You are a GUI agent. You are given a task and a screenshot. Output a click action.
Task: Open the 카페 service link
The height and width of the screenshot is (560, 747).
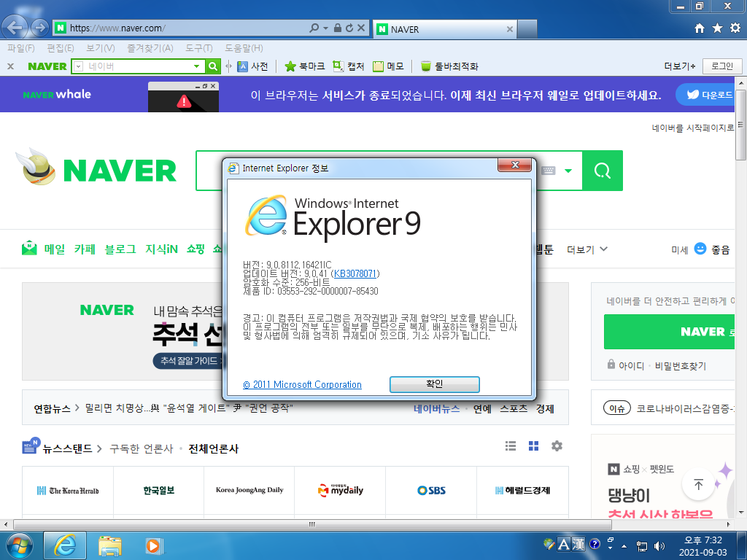click(x=85, y=249)
